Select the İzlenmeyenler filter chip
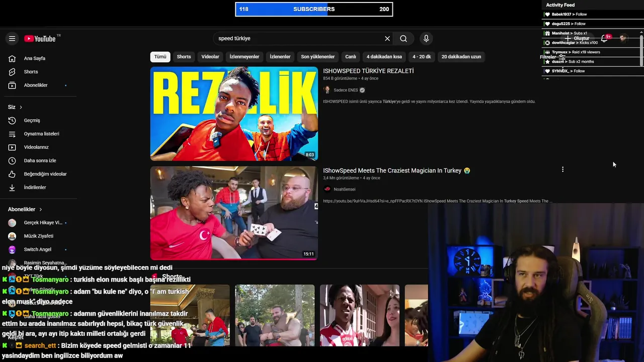Screen dimensions: 644x362 pyautogui.click(x=245, y=57)
